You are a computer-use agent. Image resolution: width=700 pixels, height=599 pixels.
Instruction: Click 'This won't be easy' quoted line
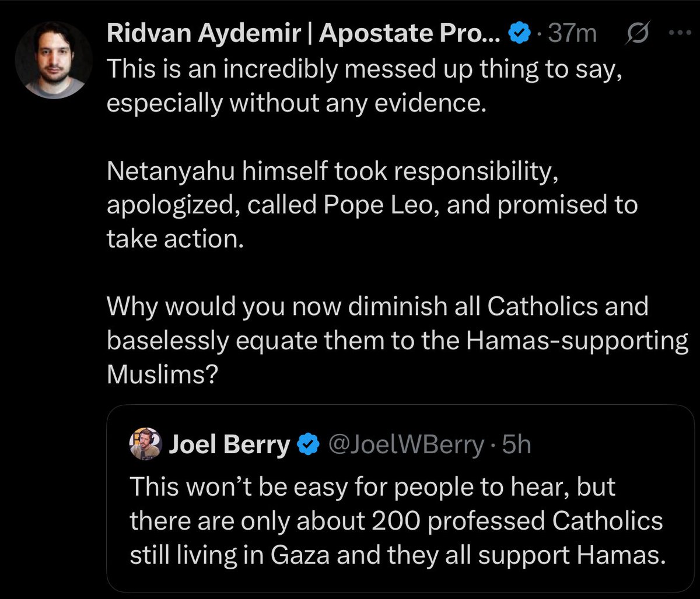click(372, 488)
